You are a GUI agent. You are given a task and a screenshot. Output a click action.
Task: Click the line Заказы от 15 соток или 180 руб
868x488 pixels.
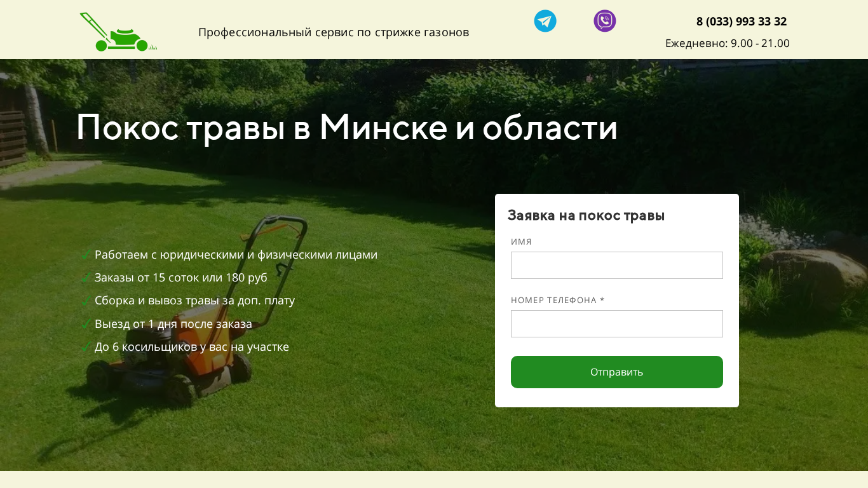point(181,278)
